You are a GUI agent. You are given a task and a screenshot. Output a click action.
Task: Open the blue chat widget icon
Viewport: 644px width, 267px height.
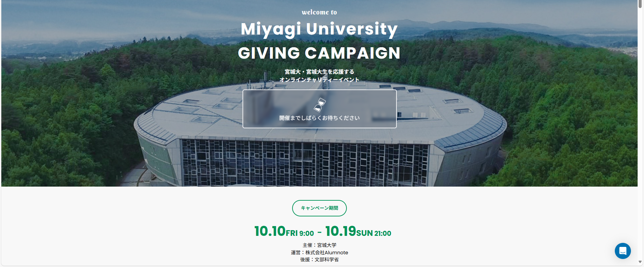623,251
